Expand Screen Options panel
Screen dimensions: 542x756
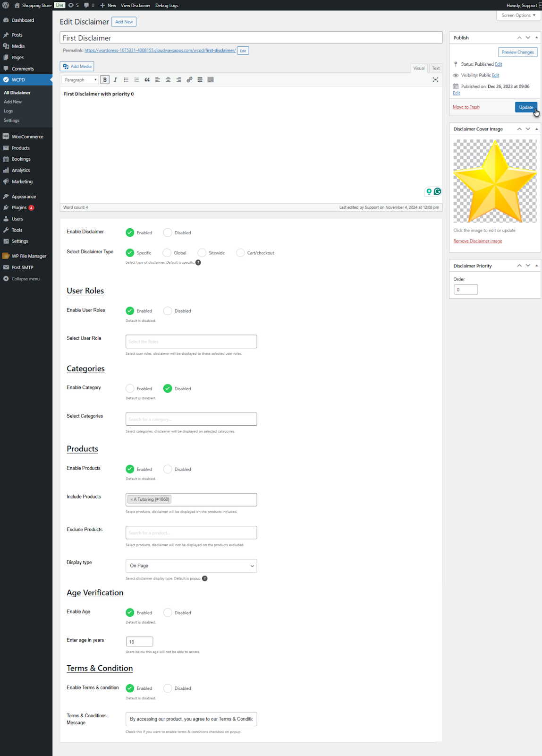[518, 15]
